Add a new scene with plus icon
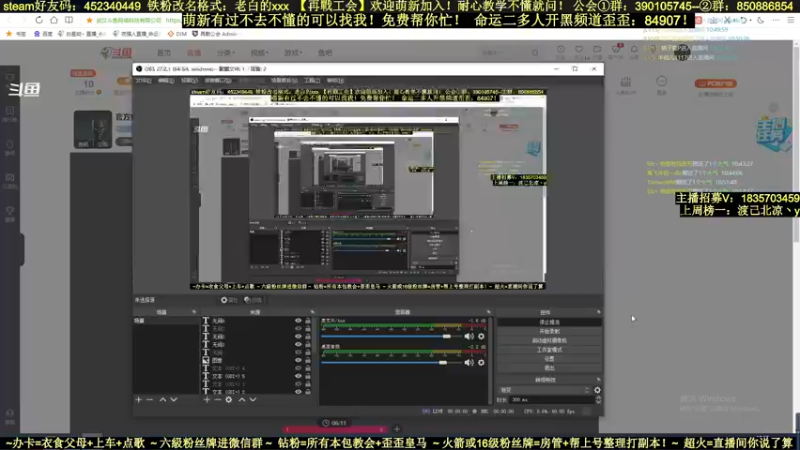The width and height of the screenshot is (800, 450). click(139, 400)
